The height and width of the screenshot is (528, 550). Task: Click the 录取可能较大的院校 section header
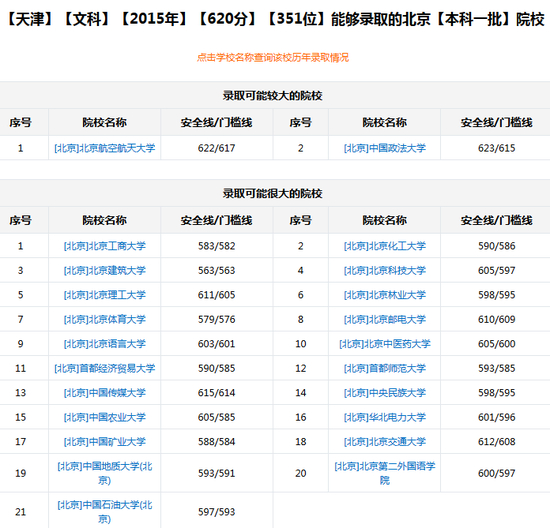point(273,95)
